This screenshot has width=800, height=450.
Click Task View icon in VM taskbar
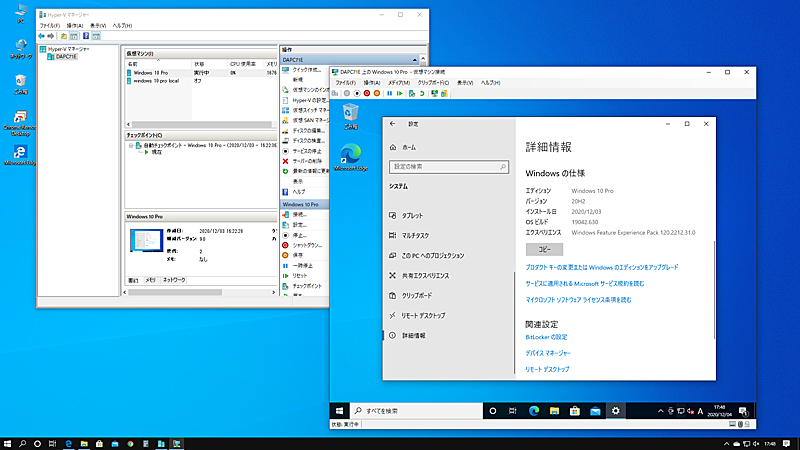point(513,411)
